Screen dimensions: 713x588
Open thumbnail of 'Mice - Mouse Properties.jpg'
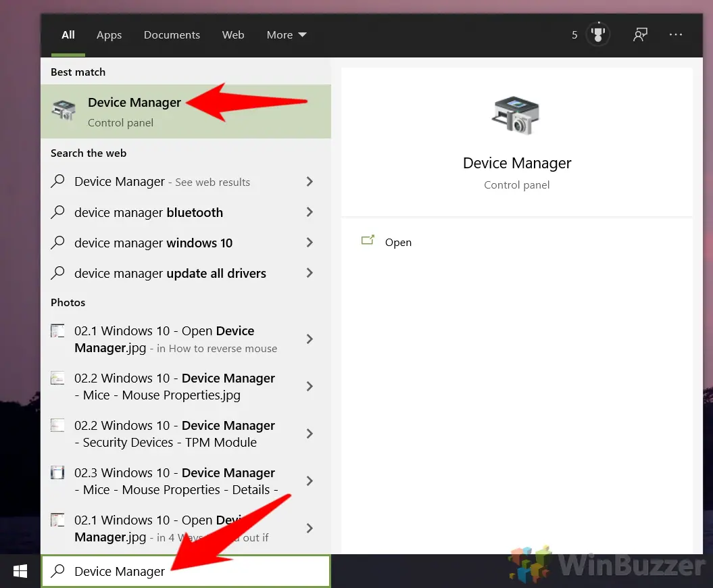point(57,378)
